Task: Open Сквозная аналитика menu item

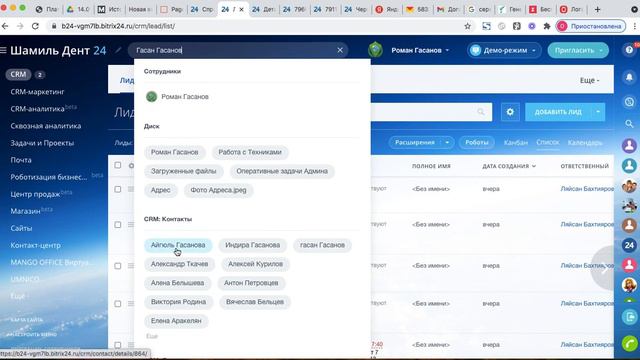Action: (x=46, y=126)
